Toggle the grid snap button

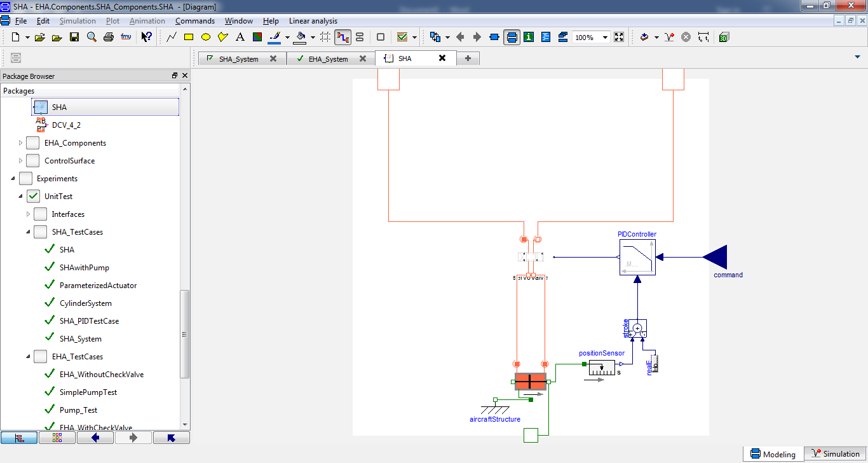325,37
